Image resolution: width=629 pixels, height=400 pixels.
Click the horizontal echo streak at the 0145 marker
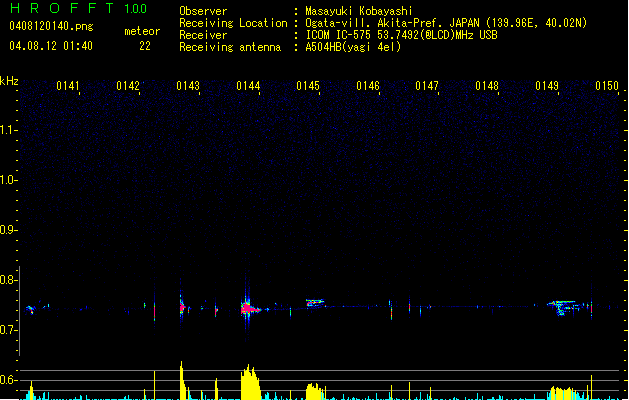[315, 303]
